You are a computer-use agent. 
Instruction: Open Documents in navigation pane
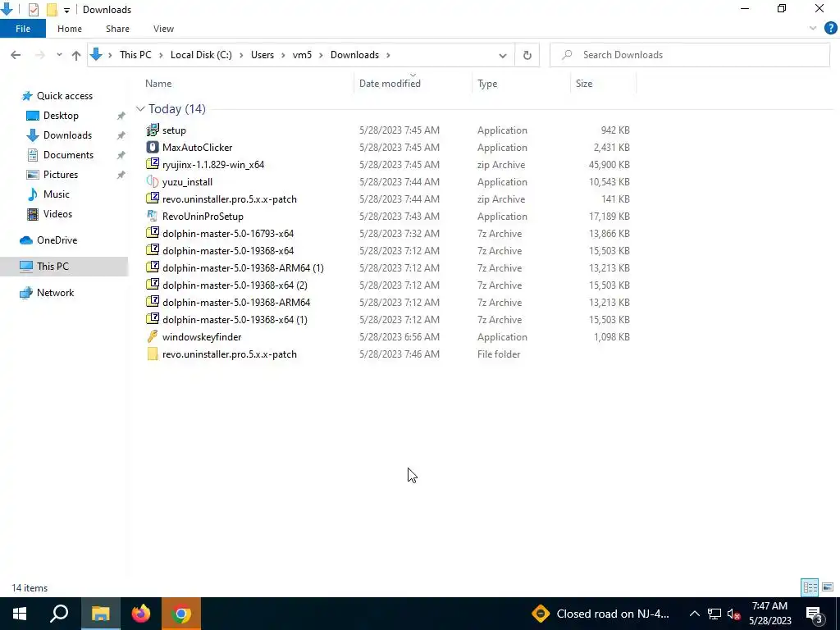(68, 155)
